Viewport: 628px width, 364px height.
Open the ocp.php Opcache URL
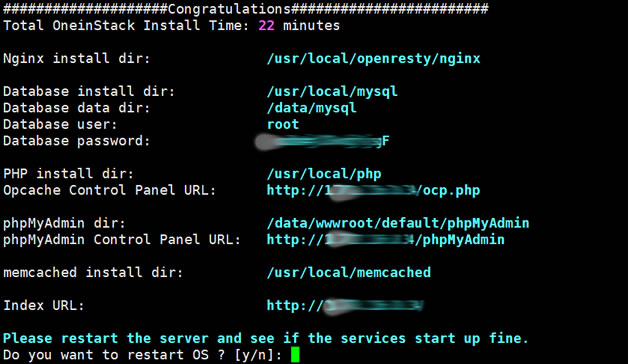click(x=373, y=191)
